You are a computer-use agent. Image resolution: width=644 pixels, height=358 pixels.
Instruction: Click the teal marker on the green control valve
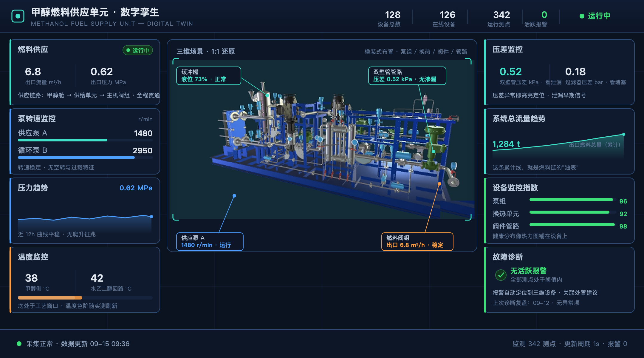(434, 152)
